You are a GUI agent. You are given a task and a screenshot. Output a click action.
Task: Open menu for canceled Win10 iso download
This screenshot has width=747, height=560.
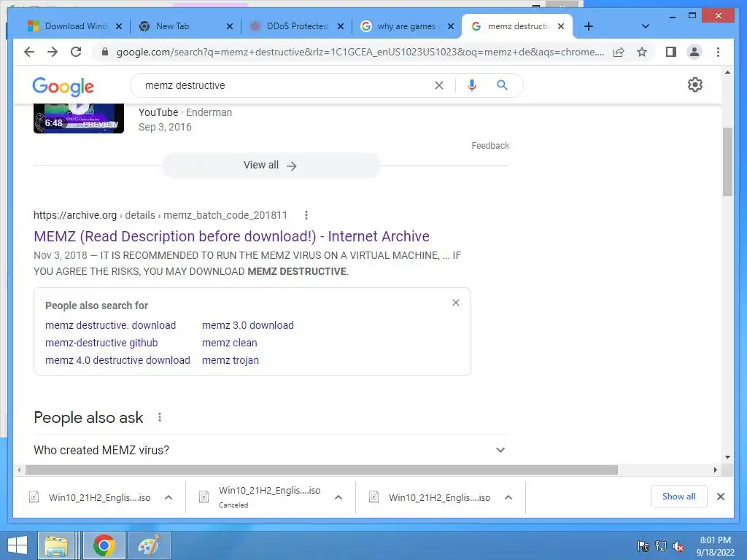coord(338,497)
